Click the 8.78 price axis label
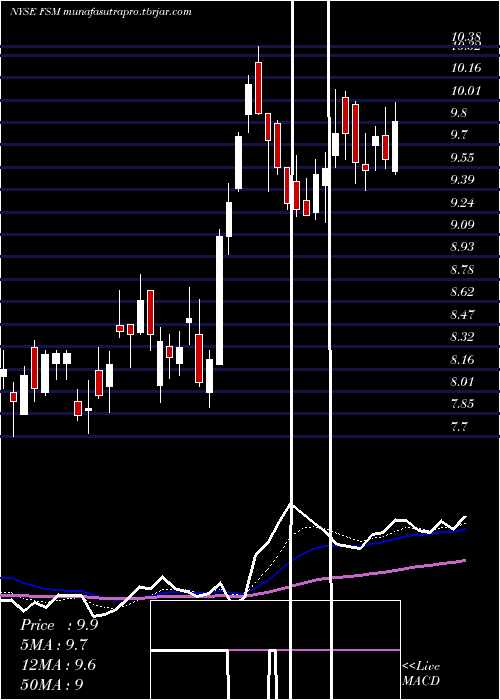Image resolution: width=500 pixels, height=700 pixels. point(464,270)
